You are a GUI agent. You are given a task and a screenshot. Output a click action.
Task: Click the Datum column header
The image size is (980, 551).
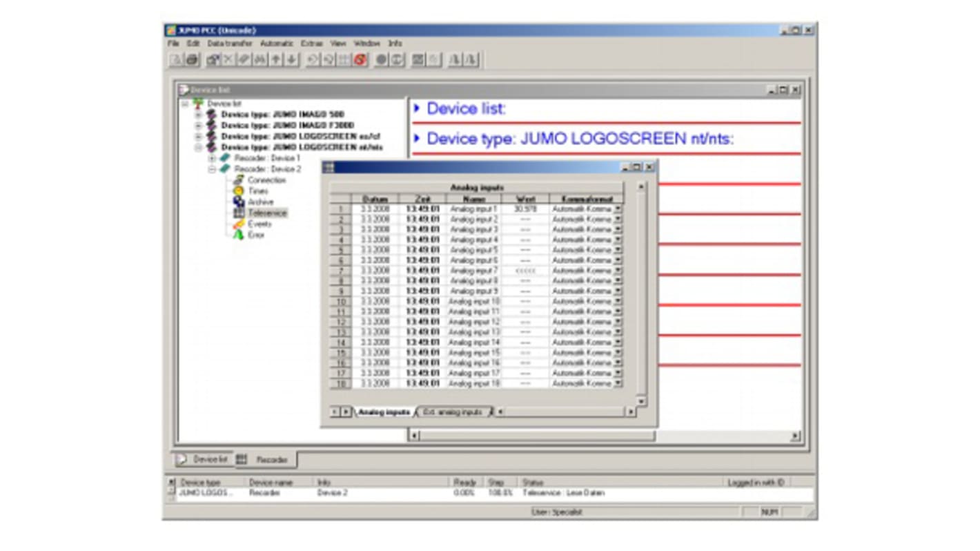pyautogui.click(x=375, y=199)
